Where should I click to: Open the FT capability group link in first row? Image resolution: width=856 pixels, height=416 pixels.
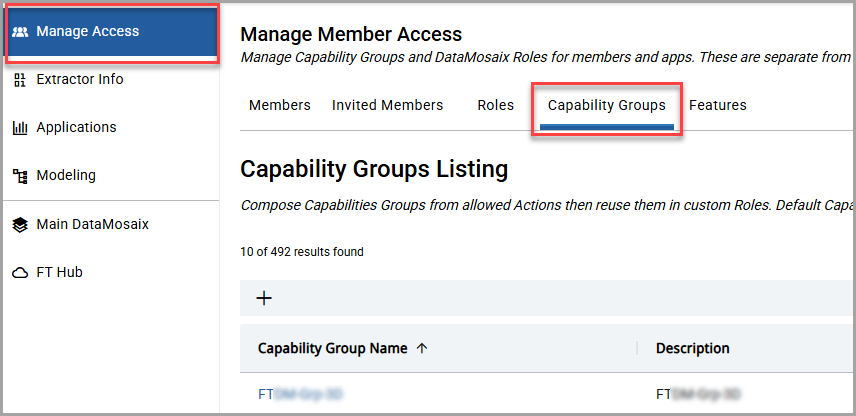click(x=300, y=395)
